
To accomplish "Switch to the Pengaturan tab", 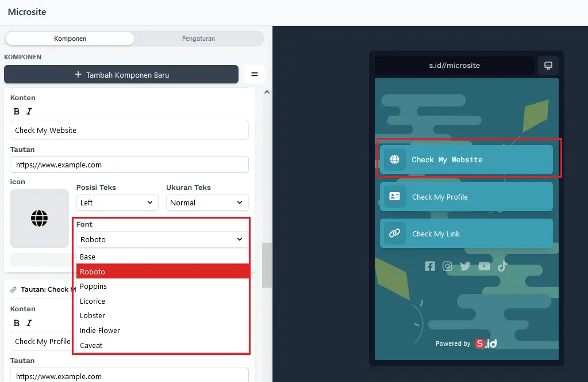I will (198, 39).
